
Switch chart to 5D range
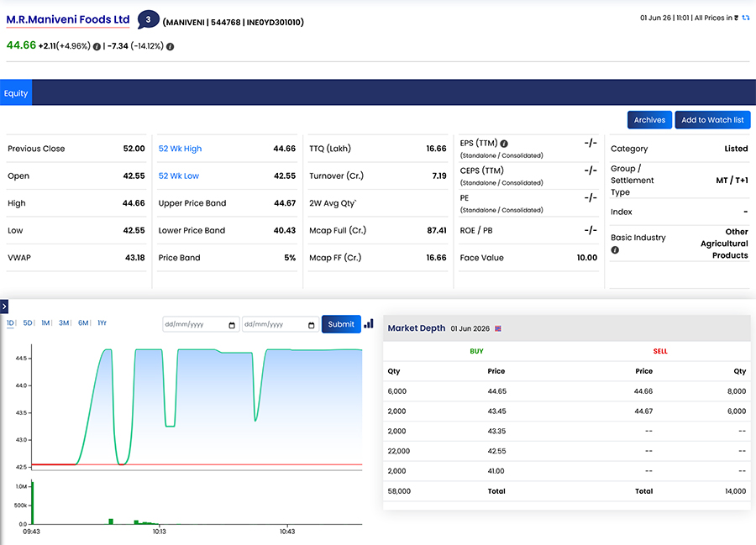tap(28, 322)
